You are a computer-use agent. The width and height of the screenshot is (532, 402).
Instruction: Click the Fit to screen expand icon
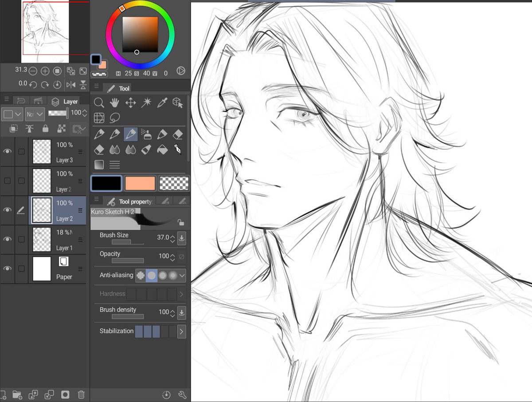click(x=83, y=71)
